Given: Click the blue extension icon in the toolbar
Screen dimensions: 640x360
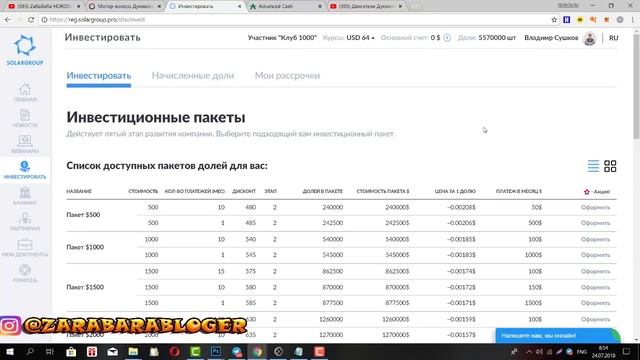Looking at the screenshot, I should [567, 20].
